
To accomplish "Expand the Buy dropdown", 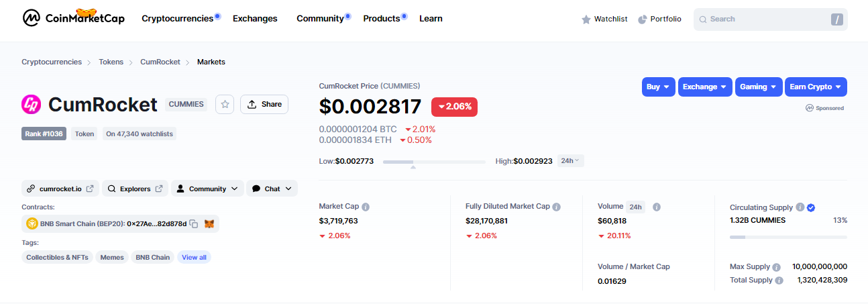I will (658, 87).
